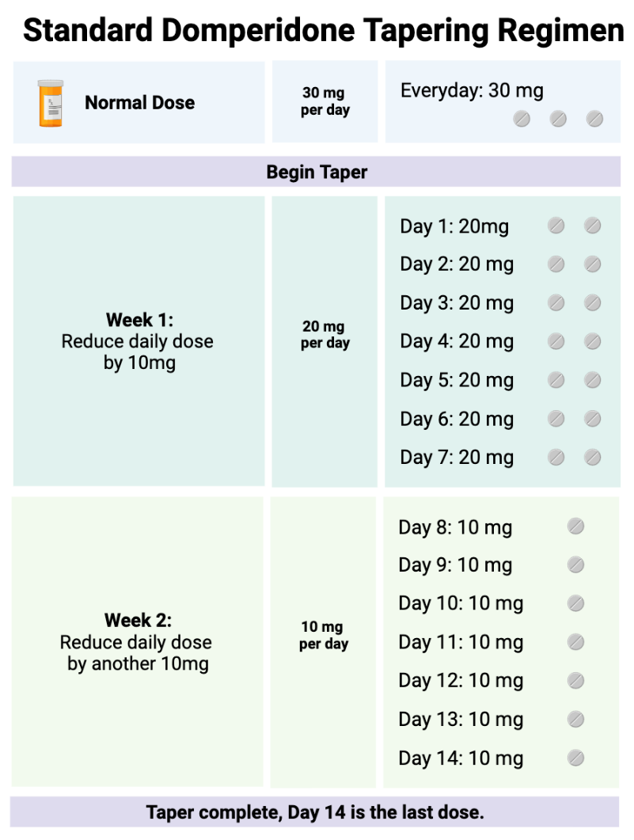Click the first pill beside Day 3
Viewport: 634px width, 840px height.
pyautogui.click(x=556, y=302)
